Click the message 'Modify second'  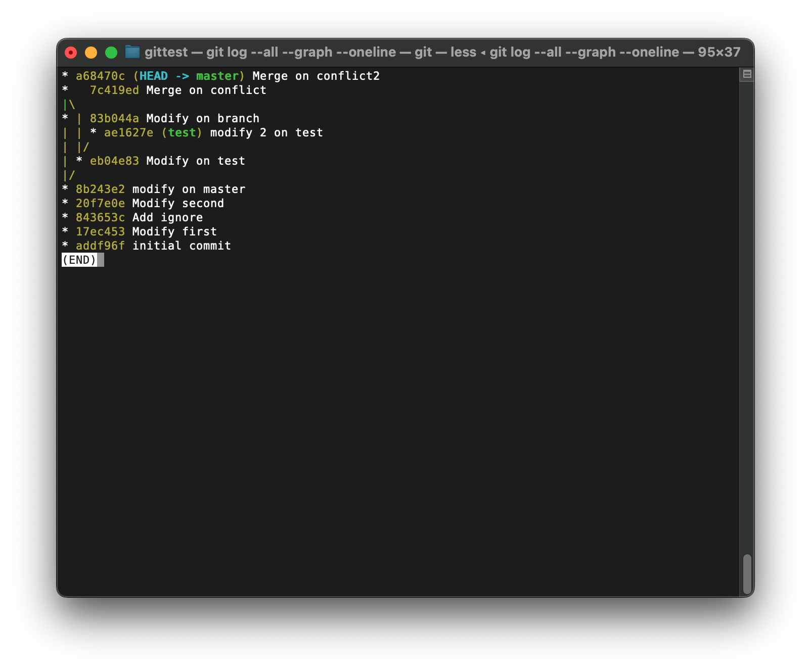point(178,203)
